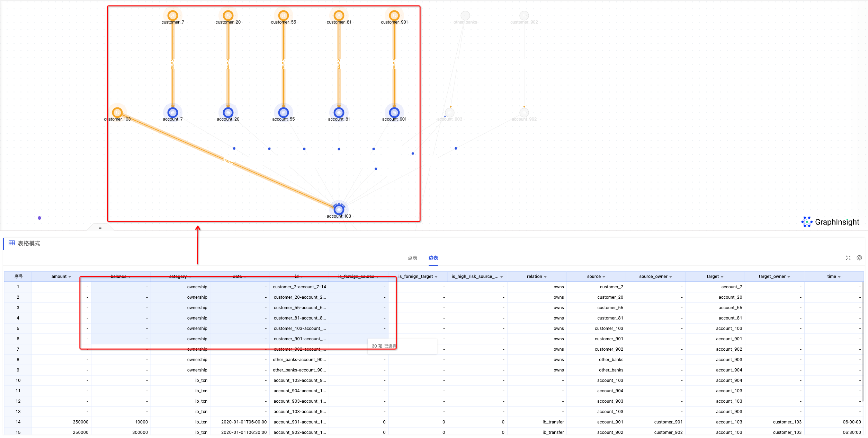Click the account_20 node icon

pyautogui.click(x=228, y=113)
